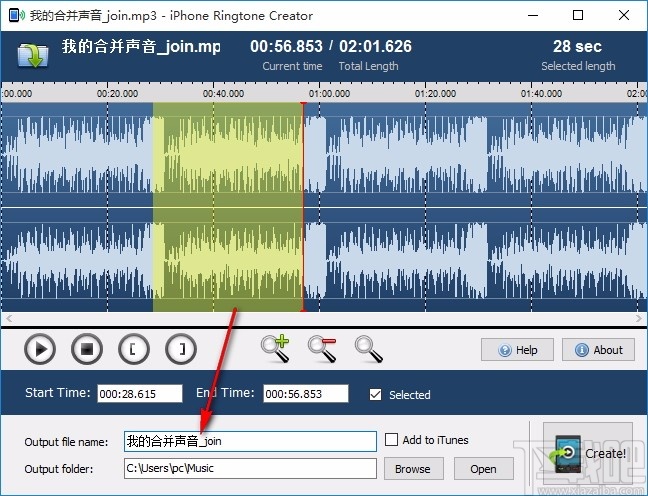
Task: Click the 00:56.853 current time readout
Action: (x=286, y=46)
